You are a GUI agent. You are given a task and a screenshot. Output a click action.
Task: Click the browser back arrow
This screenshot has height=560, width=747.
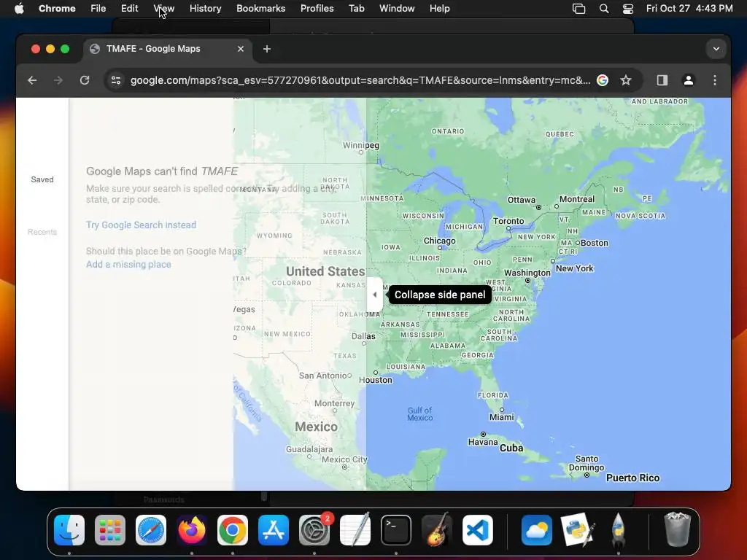[32, 80]
